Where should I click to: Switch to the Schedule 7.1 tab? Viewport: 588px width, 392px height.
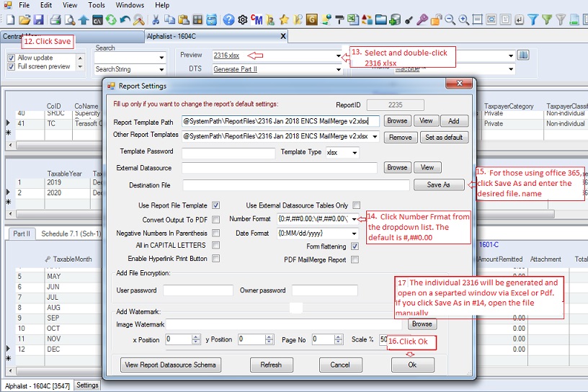tap(71, 233)
